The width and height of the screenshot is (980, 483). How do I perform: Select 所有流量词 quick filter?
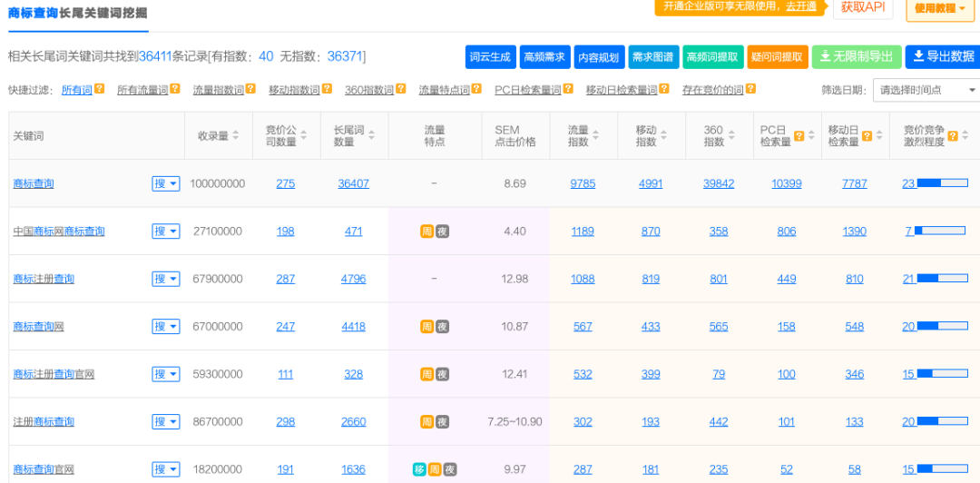click(x=142, y=90)
